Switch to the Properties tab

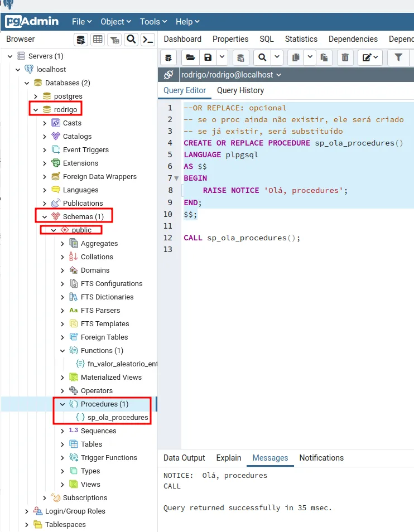(x=230, y=39)
